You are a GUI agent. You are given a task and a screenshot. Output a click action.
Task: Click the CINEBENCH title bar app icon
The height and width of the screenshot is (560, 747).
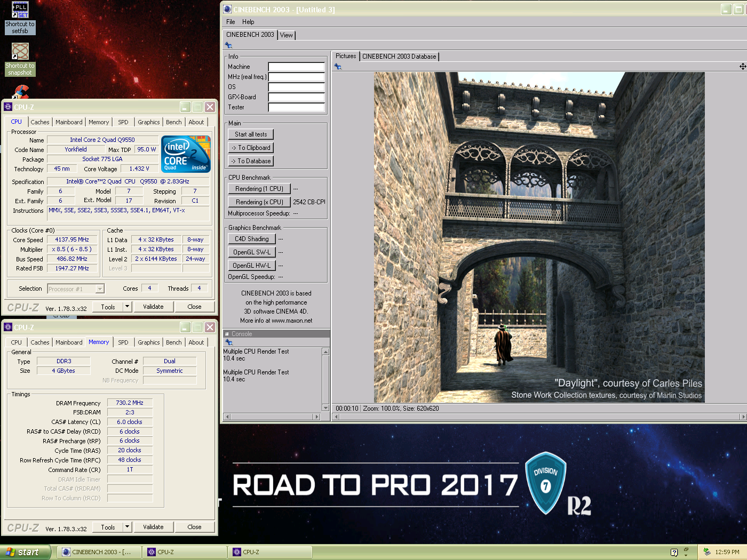point(227,9)
